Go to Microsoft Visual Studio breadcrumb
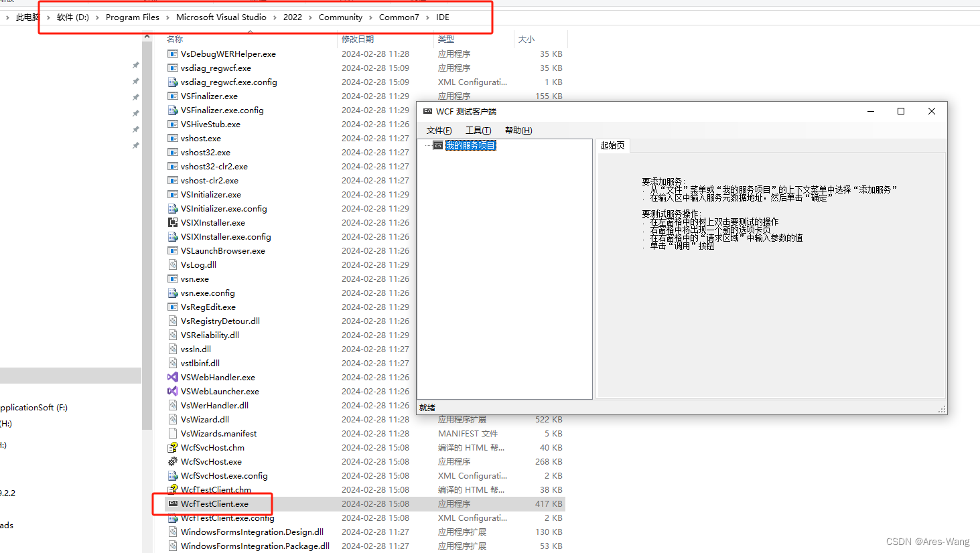The width and height of the screenshot is (980, 553). (221, 17)
